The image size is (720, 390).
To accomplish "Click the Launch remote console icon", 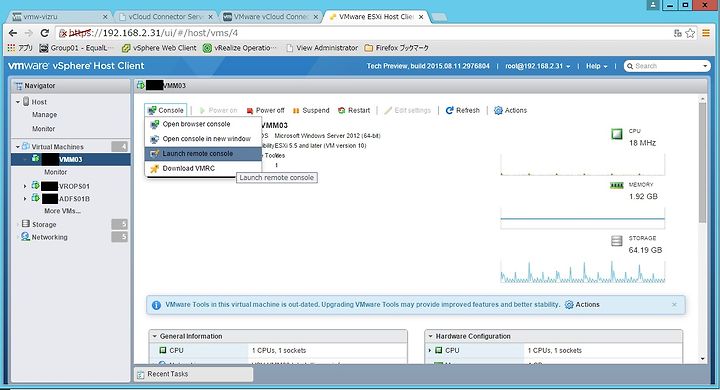I will 155,154.
